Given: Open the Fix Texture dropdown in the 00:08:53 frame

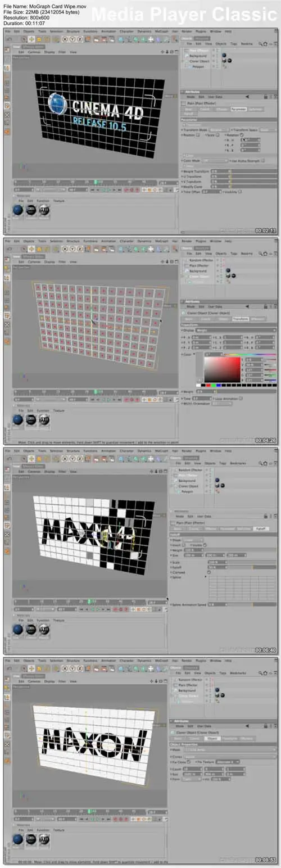Looking at the screenshot, I should click(x=228, y=762).
